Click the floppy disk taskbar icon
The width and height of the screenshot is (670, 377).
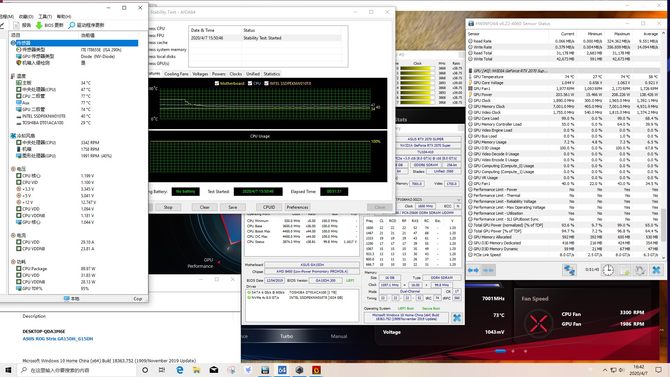pyautogui.click(x=265, y=370)
